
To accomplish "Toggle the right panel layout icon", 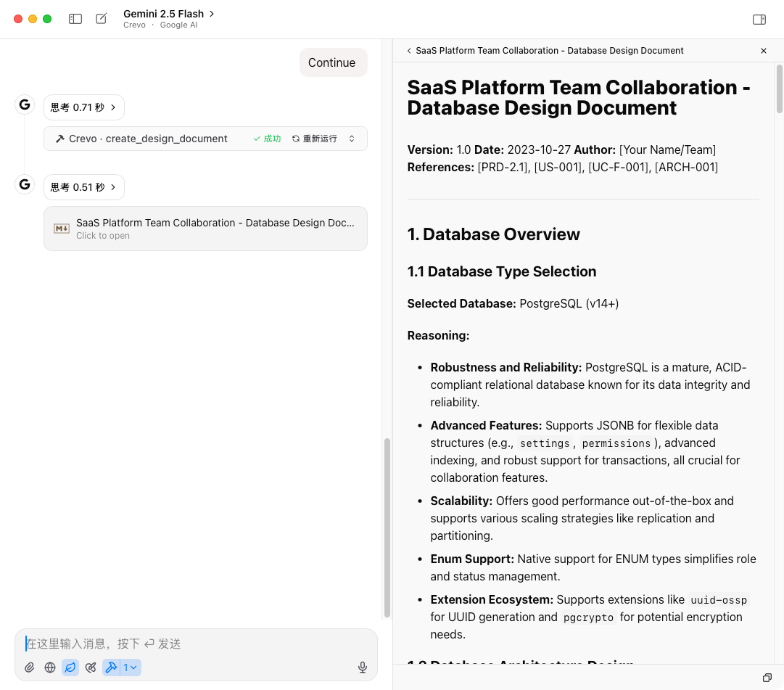I will pos(759,20).
